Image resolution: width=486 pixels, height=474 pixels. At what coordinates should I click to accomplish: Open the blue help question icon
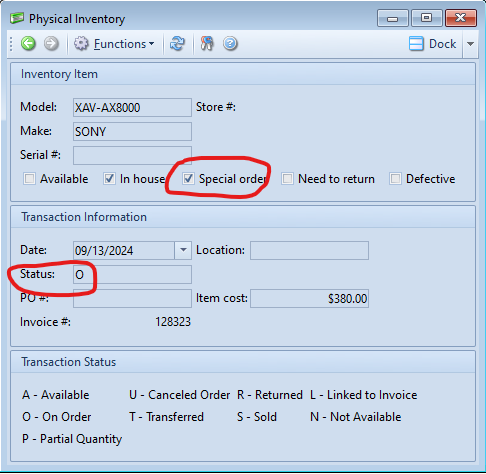pyautogui.click(x=230, y=44)
